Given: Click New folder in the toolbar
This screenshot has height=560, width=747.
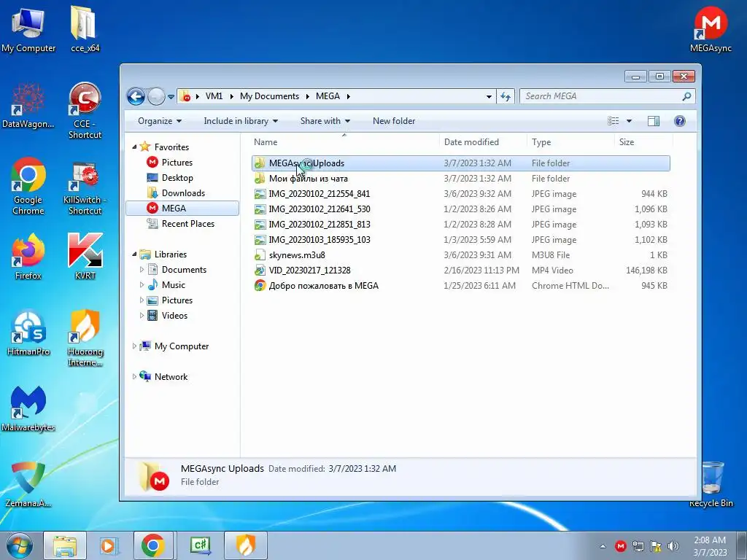Looking at the screenshot, I should tap(394, 121).
